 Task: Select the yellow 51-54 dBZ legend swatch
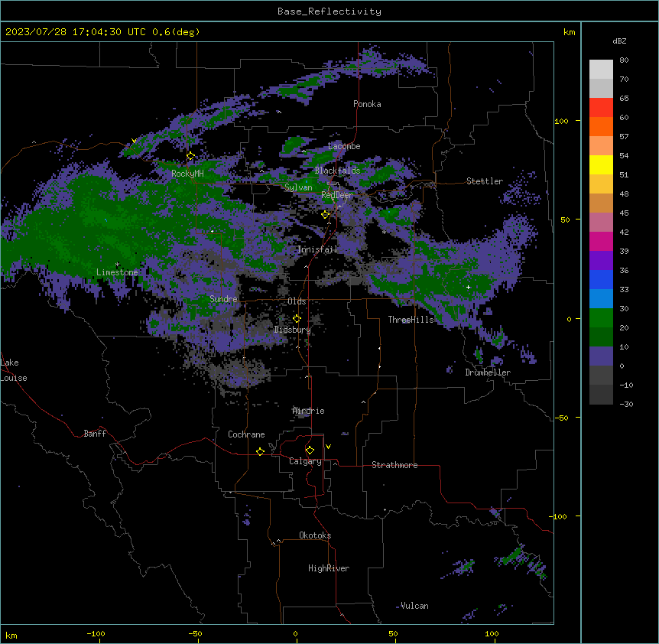click(x=601, y=165)
